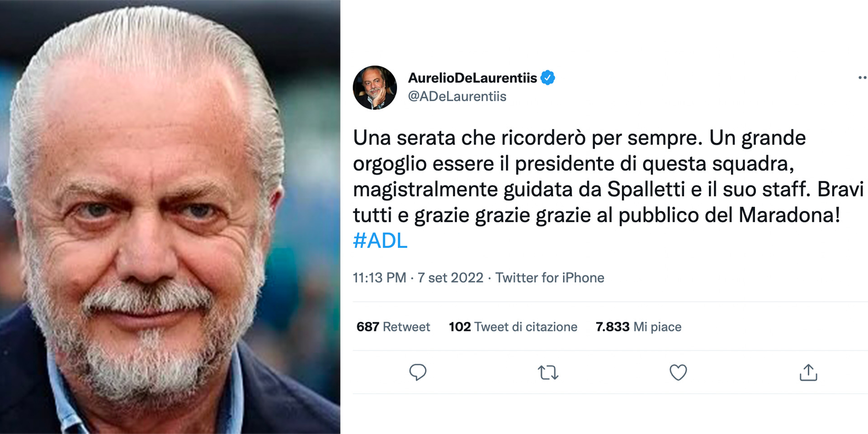Click the reply speech bubble icon
This screenshot has width=868, height=434.
[418, 373]
